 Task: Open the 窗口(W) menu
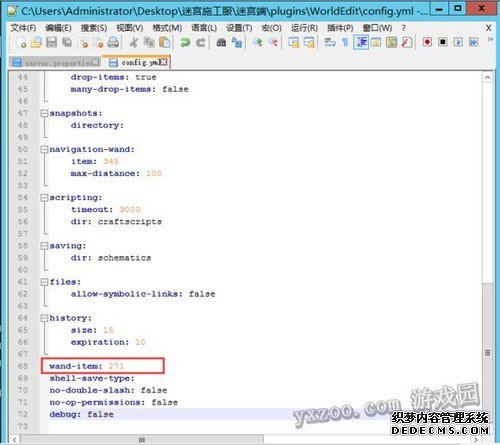377,28
